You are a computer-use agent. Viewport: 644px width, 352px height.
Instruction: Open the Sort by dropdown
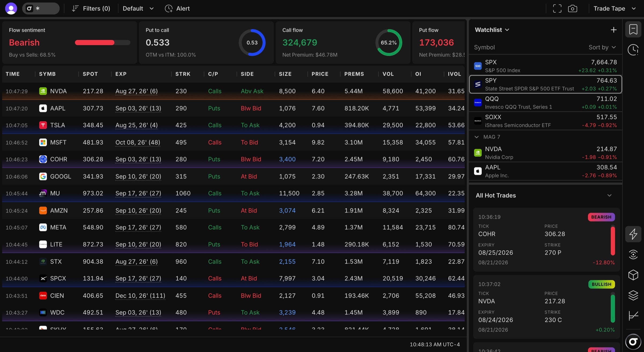(x=602, y=47)
